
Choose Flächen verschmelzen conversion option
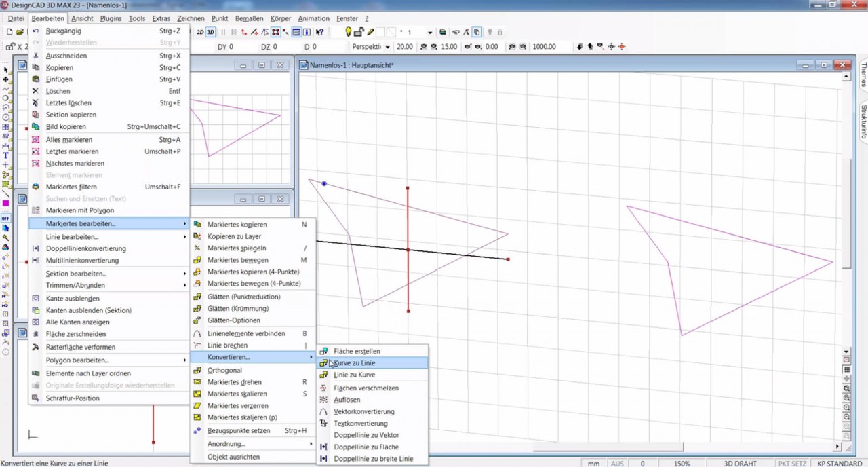point(366,388)
